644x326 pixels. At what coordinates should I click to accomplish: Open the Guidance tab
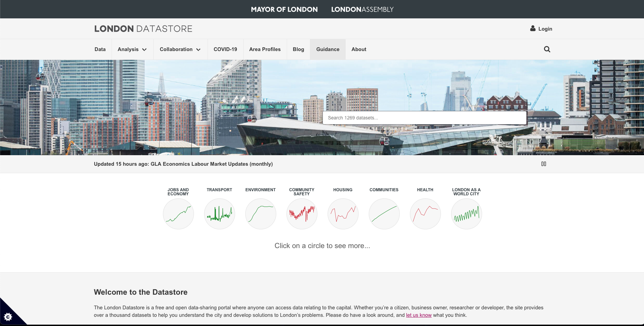point(328,49)
